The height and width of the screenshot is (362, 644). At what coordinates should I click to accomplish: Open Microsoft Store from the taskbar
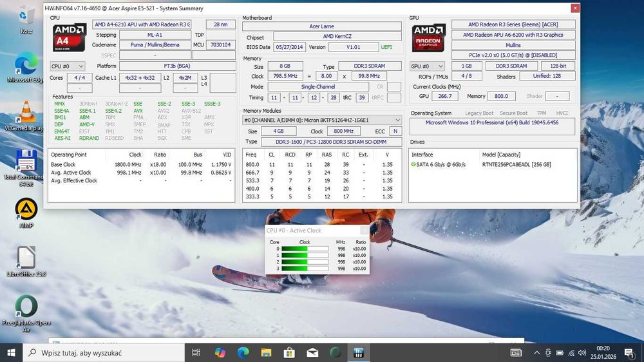(x=289, y=352)
